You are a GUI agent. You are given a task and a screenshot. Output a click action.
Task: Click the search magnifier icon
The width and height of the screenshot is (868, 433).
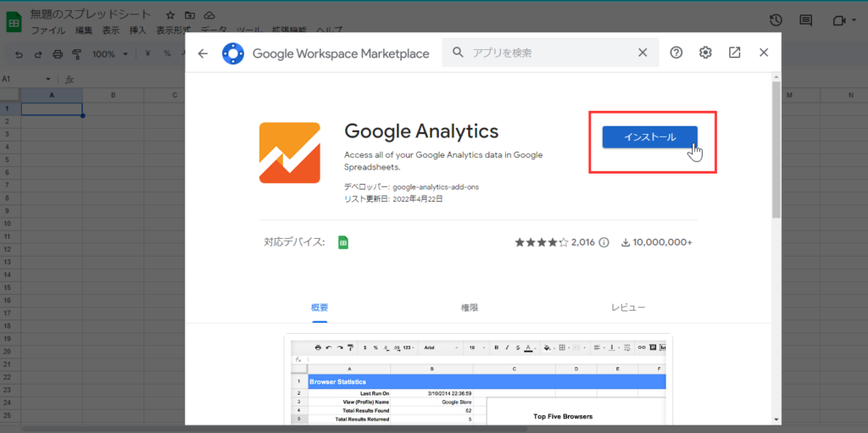457,53
